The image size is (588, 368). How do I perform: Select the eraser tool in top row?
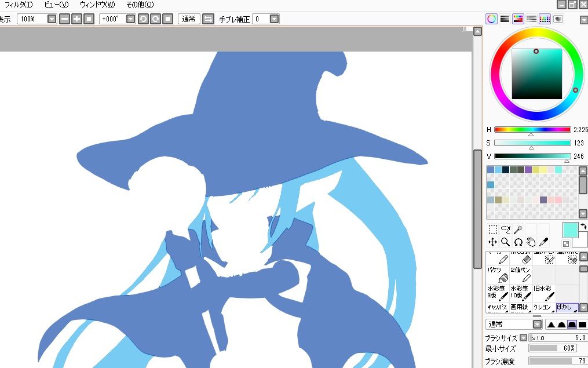[521, 258]
